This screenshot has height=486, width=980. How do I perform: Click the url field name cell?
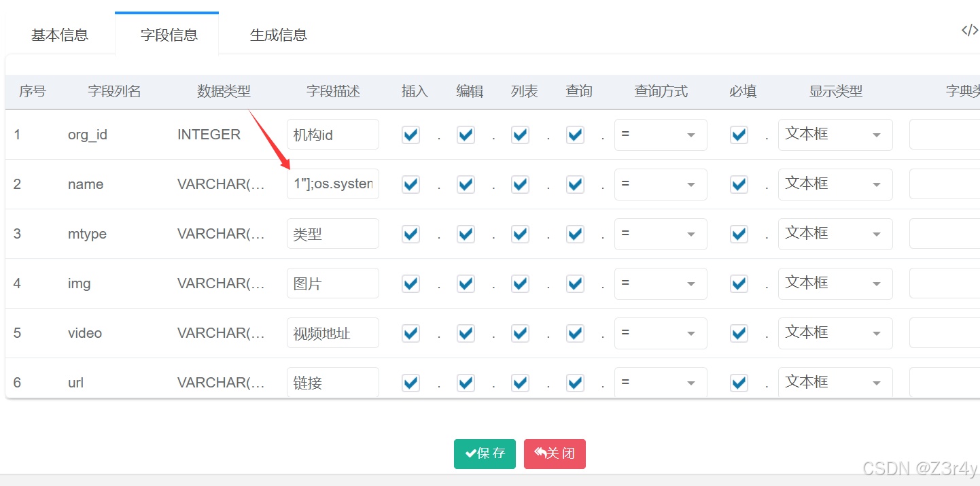tap(76, 383)
